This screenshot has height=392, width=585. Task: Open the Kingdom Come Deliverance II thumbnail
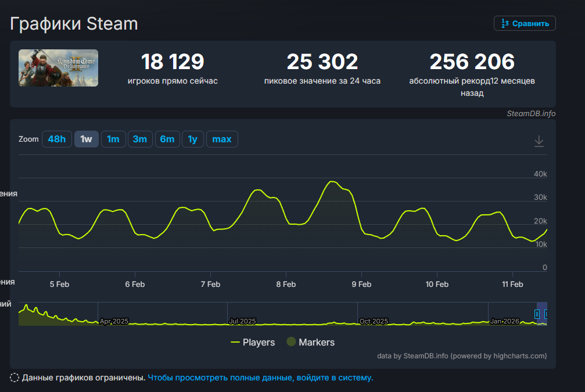[59, 68]
